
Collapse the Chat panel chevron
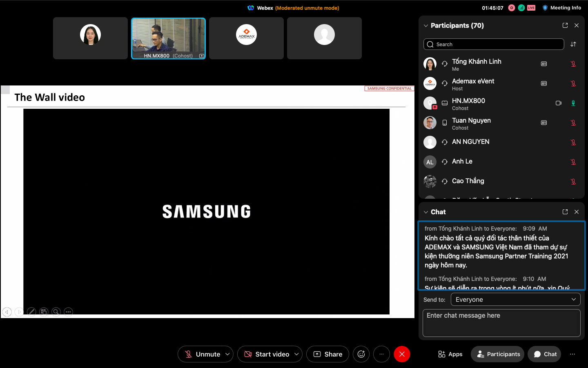coord(426,212)
